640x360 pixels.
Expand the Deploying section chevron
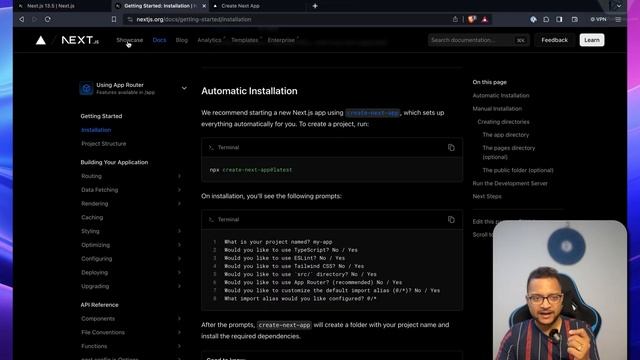tap(179, 272)
